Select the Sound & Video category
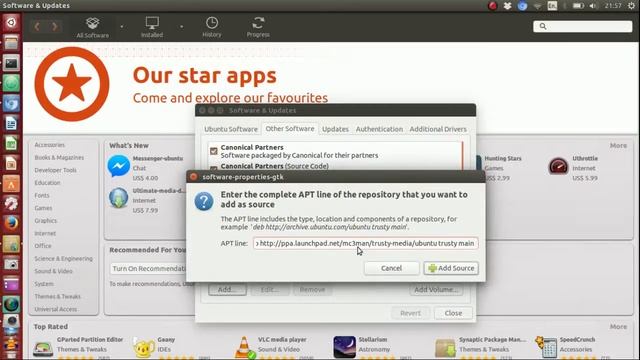640x360 pixels. pyautogui.click(x=53, y=271)
